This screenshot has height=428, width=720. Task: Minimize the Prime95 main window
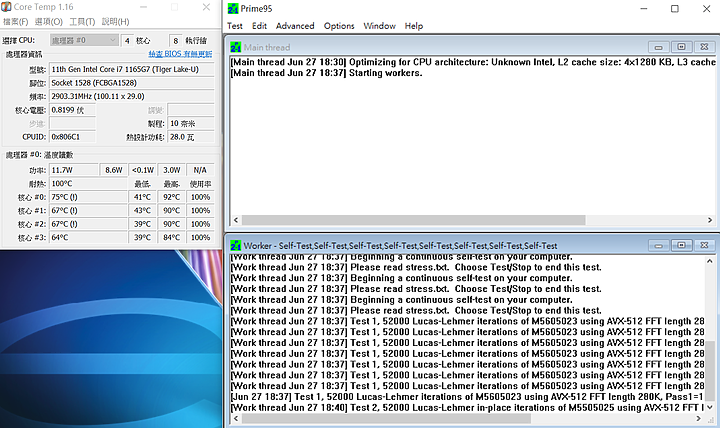pyautogui.click(x=644, y=9)
